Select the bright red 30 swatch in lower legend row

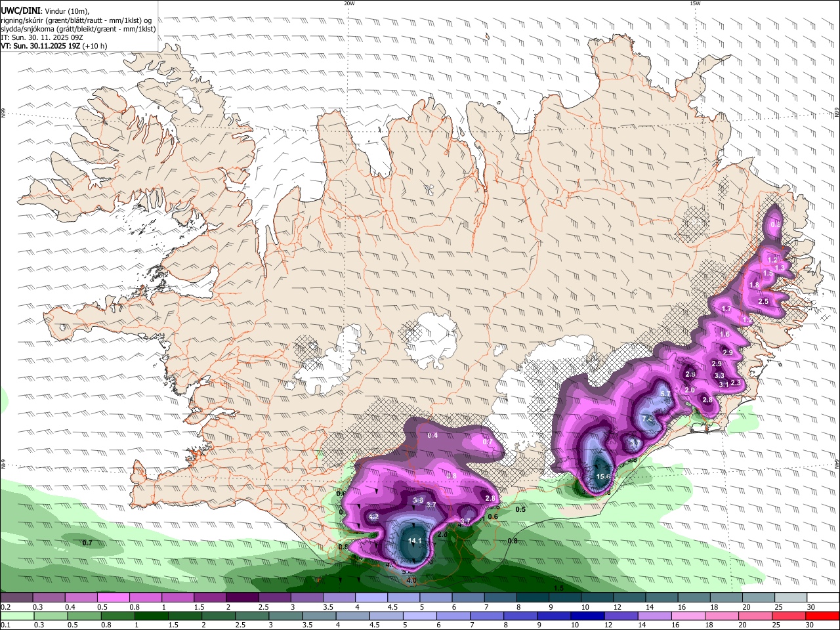[x=822, y=616]
